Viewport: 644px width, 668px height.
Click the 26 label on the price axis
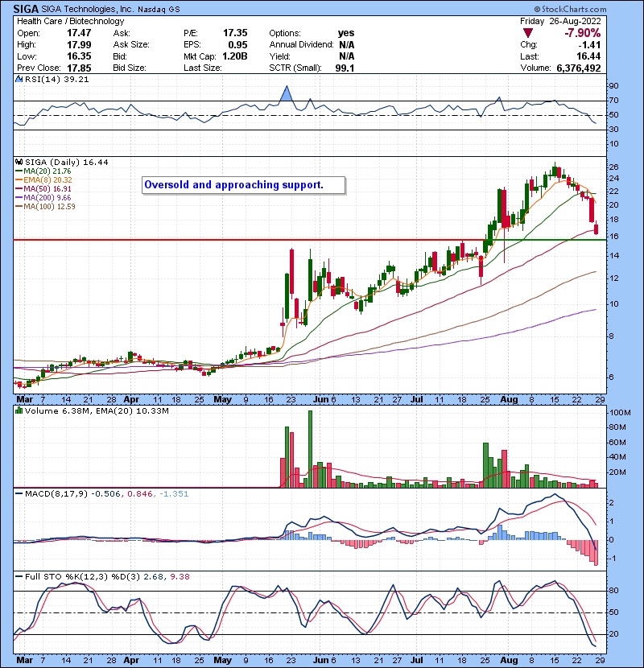click(614, 167)
